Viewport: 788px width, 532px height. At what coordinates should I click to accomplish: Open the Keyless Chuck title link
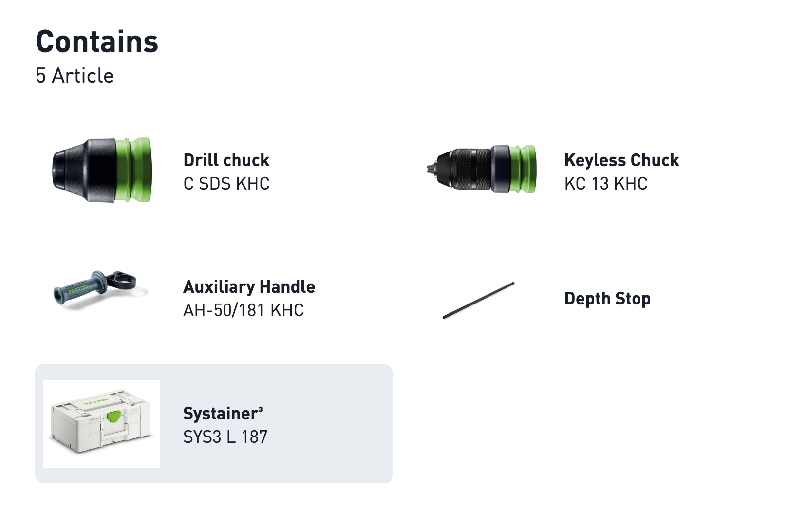click(x=621, y=160)
